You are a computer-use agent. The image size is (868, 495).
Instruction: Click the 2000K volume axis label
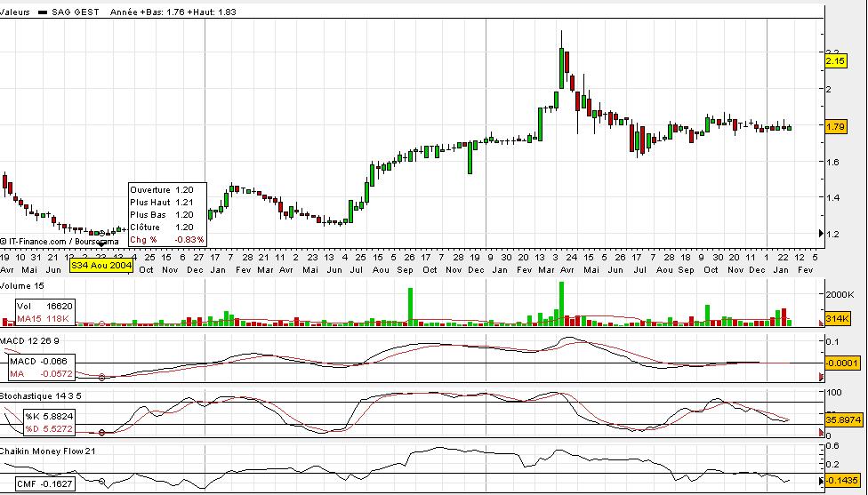point(840,295)
